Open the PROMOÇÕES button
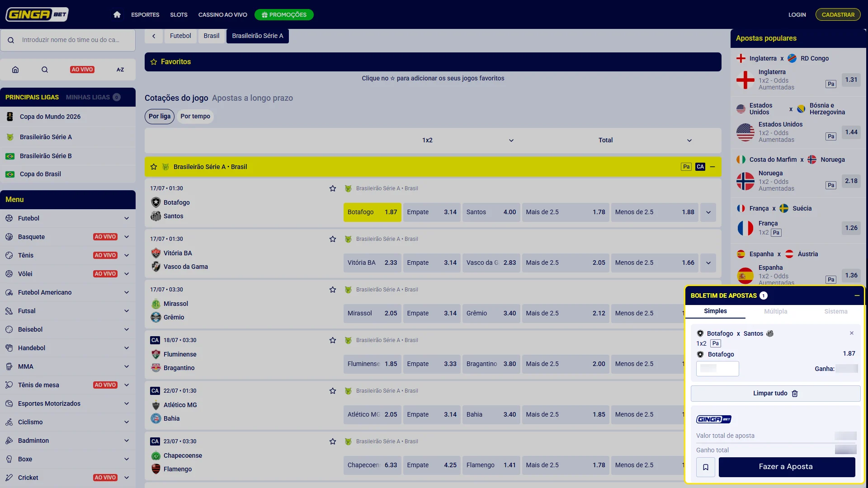 (x=284, y=14)
